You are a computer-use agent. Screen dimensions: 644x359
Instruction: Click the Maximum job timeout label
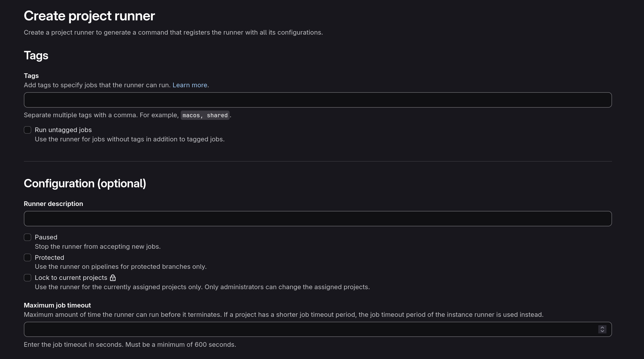pos(57,305)
